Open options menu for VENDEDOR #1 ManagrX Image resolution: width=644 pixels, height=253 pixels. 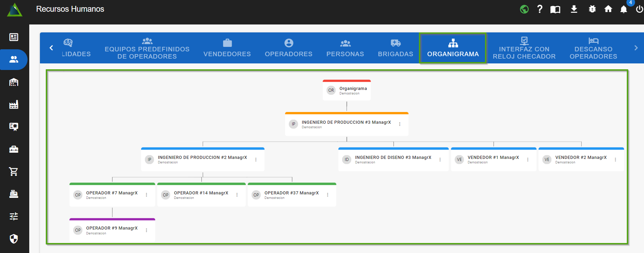528,160
